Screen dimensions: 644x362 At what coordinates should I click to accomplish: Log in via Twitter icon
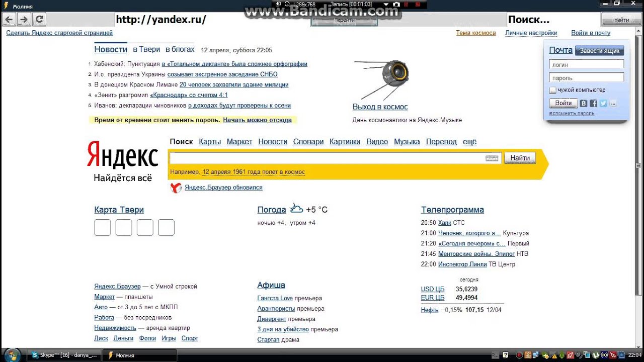pyautogui.click(x=603, y=103)
